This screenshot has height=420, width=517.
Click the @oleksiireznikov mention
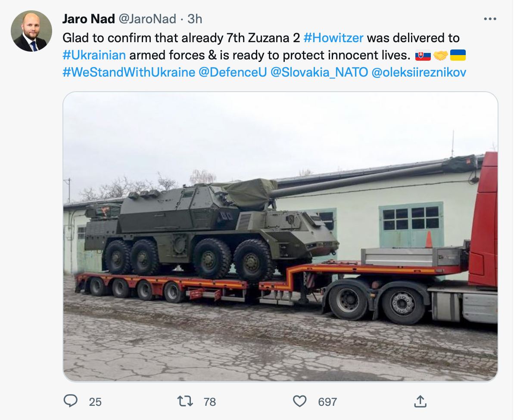pos(419,72)
